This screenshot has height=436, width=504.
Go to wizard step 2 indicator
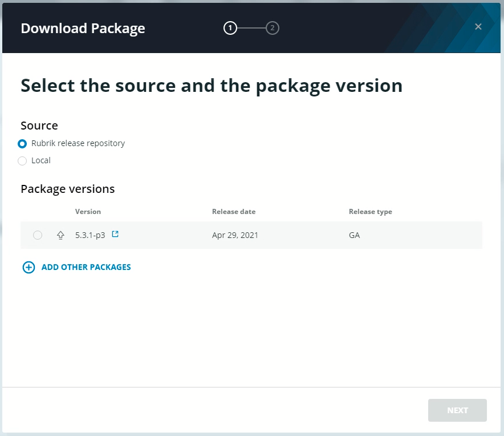pos(273,28)
